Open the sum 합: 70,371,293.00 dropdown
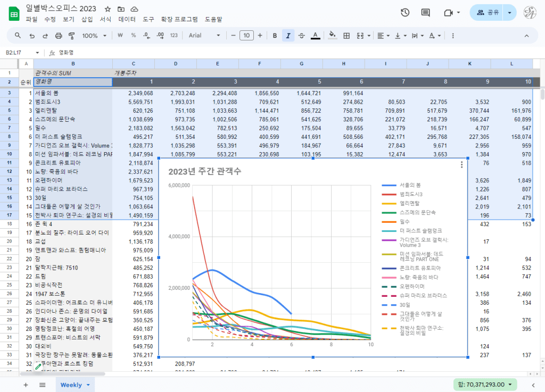Viewport: 545px width, 392px height. click(485, 385)
